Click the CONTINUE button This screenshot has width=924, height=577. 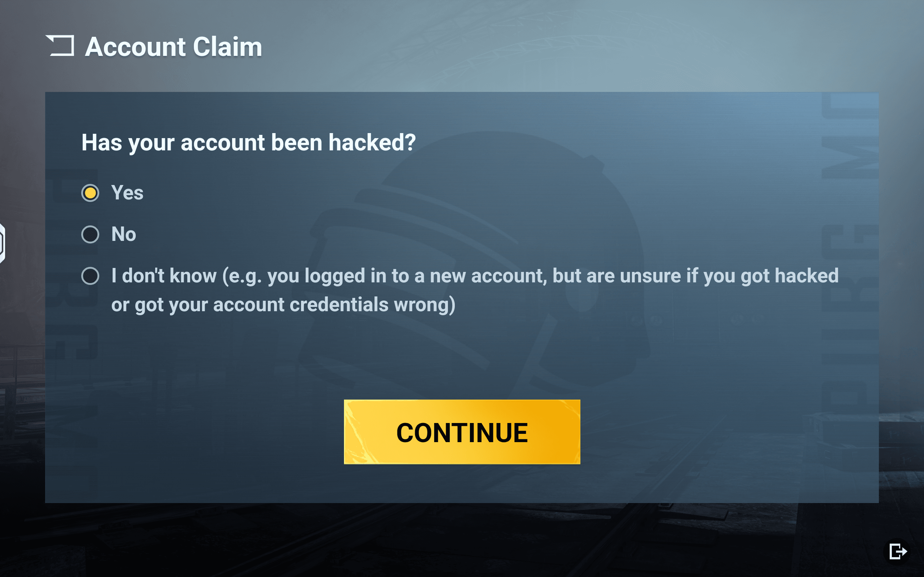(462, 432)
